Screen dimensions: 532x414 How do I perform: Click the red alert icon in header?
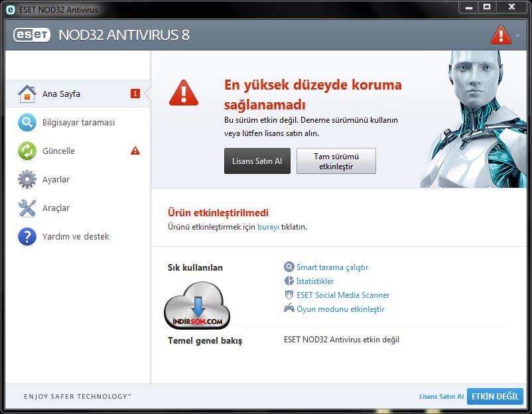click(501, 34)
